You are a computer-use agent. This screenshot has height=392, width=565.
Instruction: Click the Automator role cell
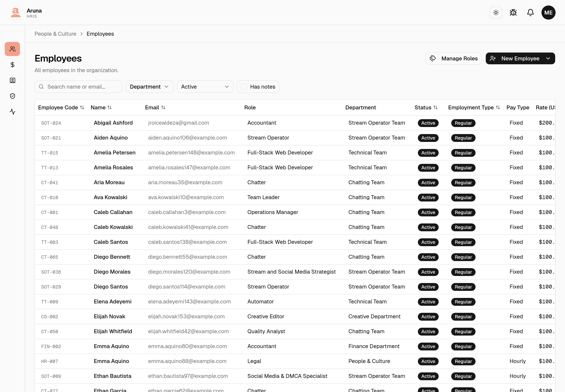(x=261, y=302)
